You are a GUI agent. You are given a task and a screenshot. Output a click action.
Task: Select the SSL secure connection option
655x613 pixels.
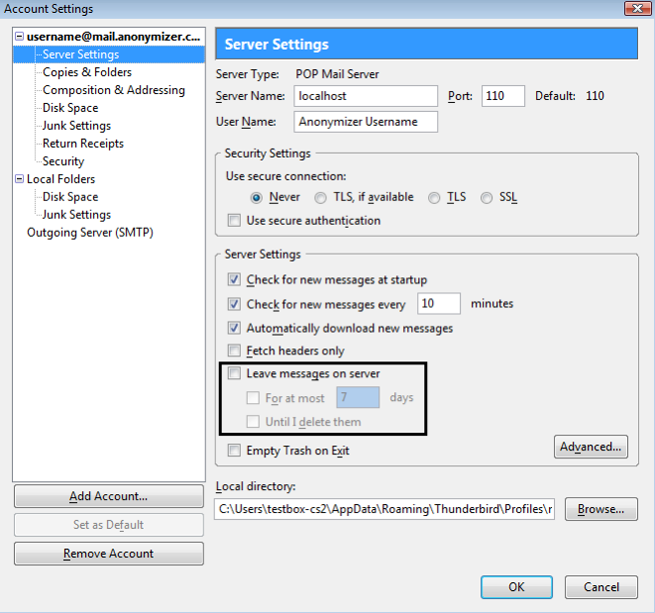click(487, 198)
